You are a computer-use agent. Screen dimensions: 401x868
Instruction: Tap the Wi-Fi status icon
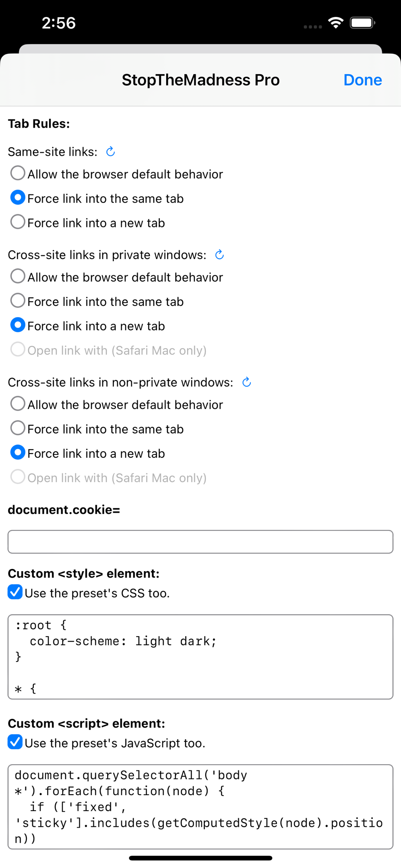click(x=336, y=23)
